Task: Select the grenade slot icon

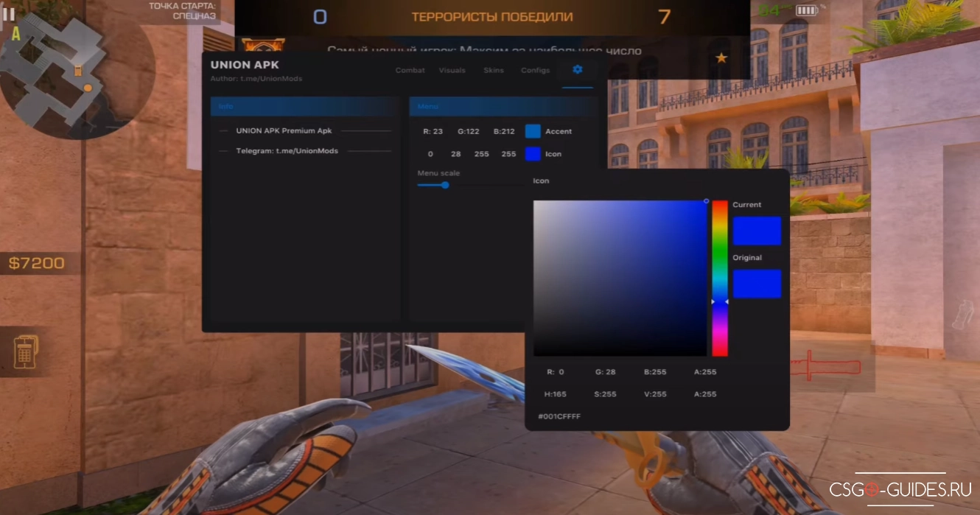Action: point(963,315)
